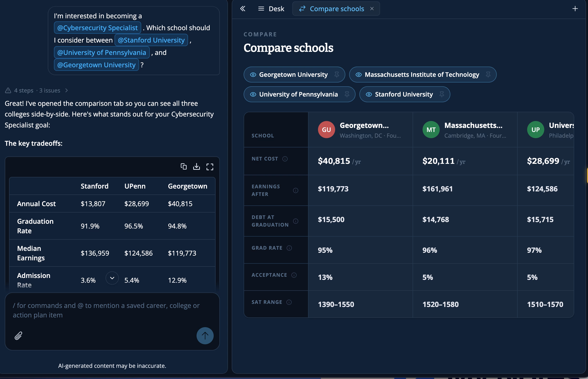Click the Compare schools heading
The image size is (588, 379).
(288, 48)
